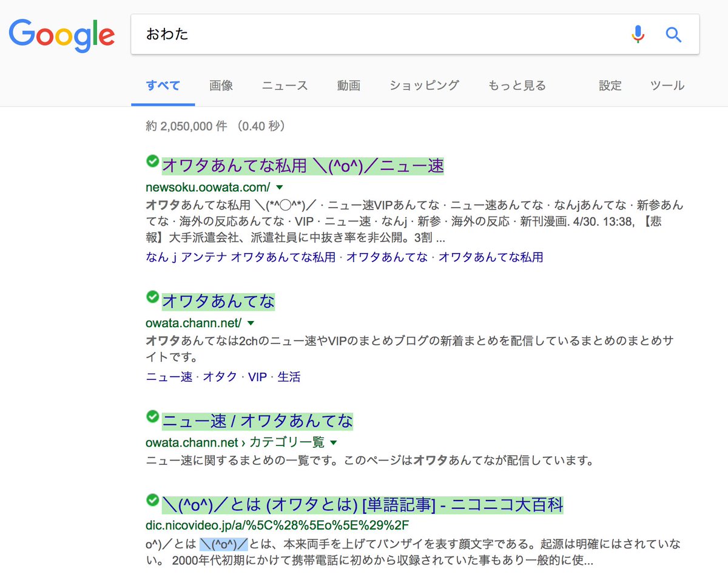Viewport: 728px width, 588px height.
Task: Open the ニュー速 sitelink
Action: coord(169,377)
